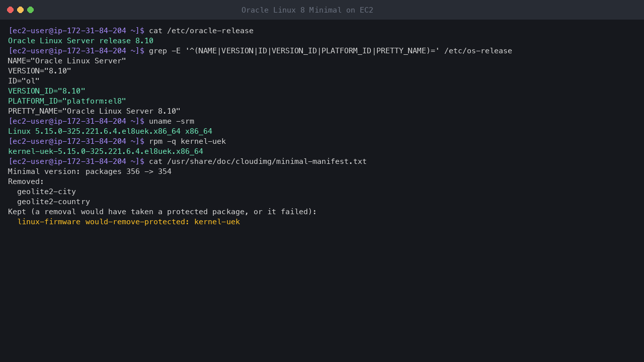Click the "Removed:" heading line
Image resolution: width=644 pixels, height=362 pixels.
(x=26, y=182)
